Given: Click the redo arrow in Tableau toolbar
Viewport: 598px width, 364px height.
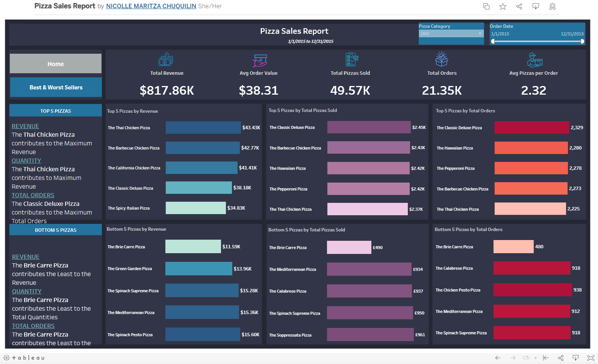Looking at the screenshot, I should [513, 358].
